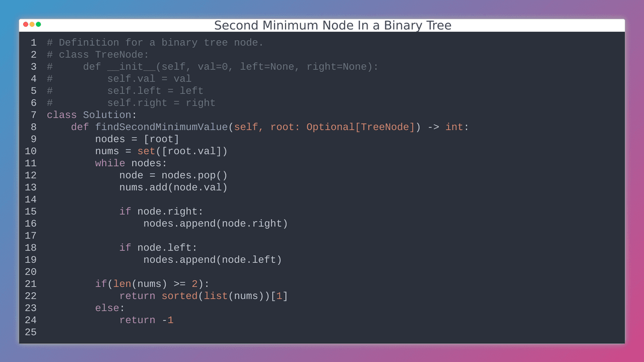Screen dimensions: 644x362
Task: Select the title Second Minimum Node In a Binary Tree
Action: (x=332, y=25)
